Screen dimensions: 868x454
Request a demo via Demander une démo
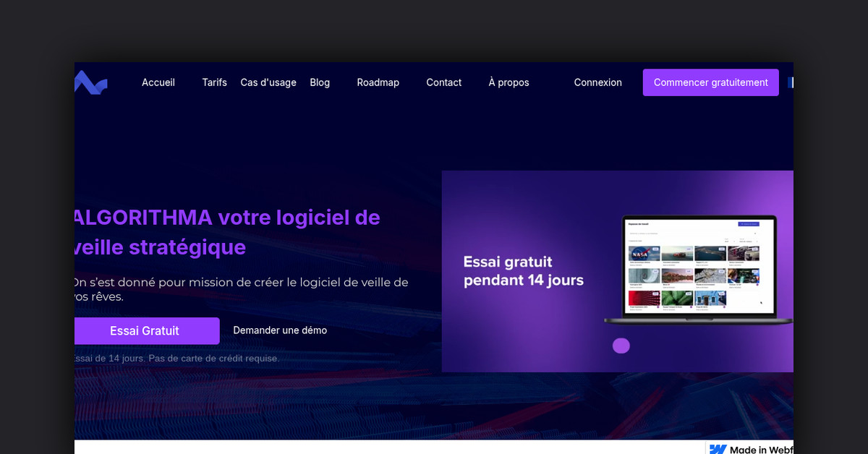(x=280, y=330)
